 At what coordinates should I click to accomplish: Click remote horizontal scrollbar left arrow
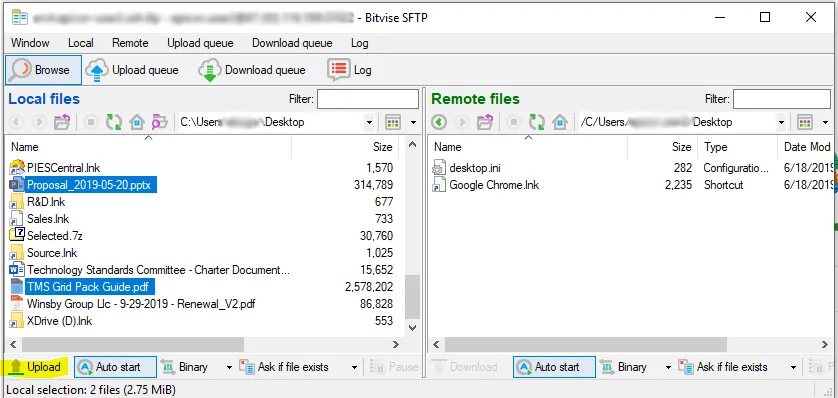click(x=436, y=345)
